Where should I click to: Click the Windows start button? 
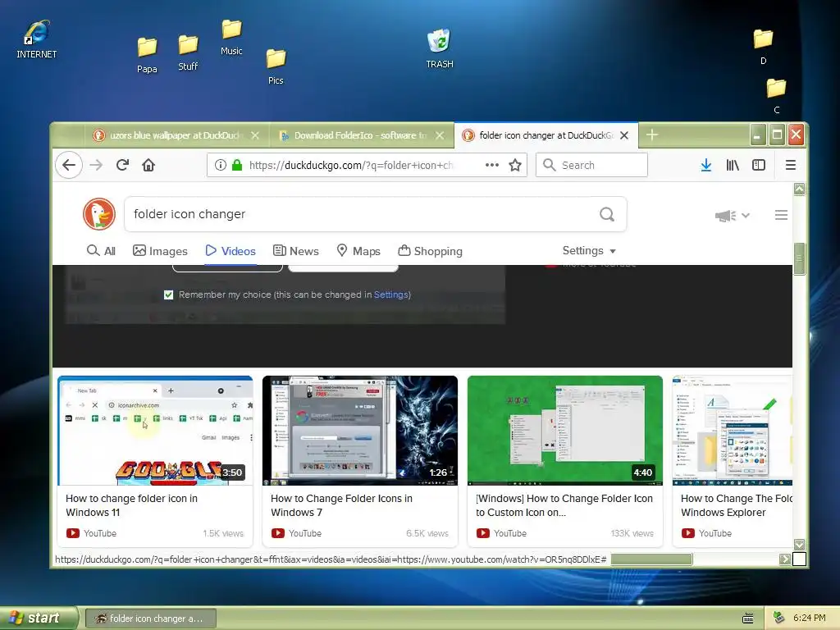(39, 618)
